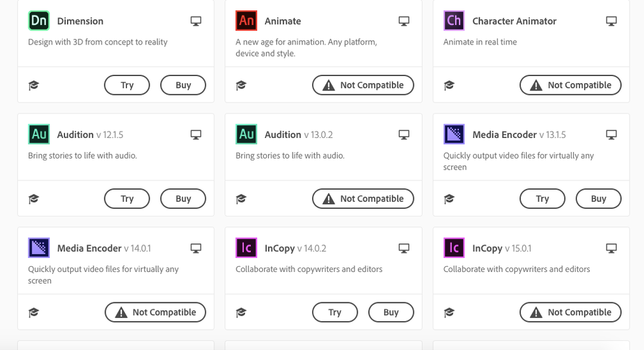The image size is (644, 350).
Task: Click the "v 14.0.1" Media Encoder version label
Action: pos(137,249)
